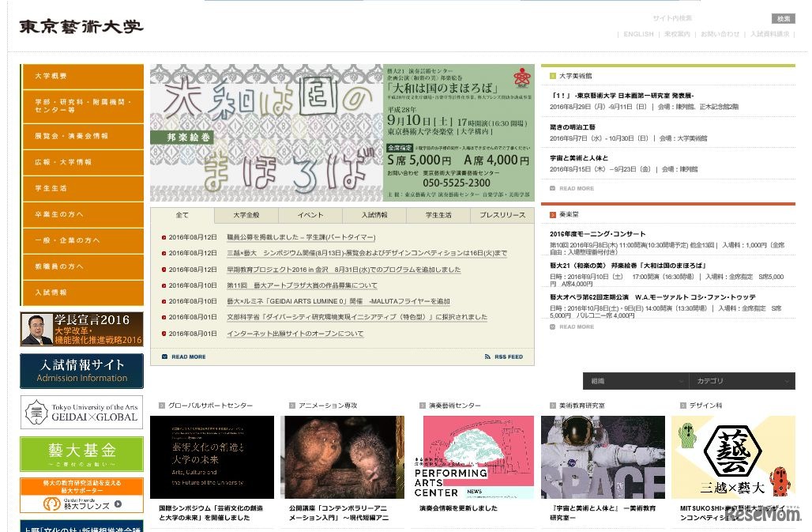Click READ MORE under 奏楽堂

(572, 326)
